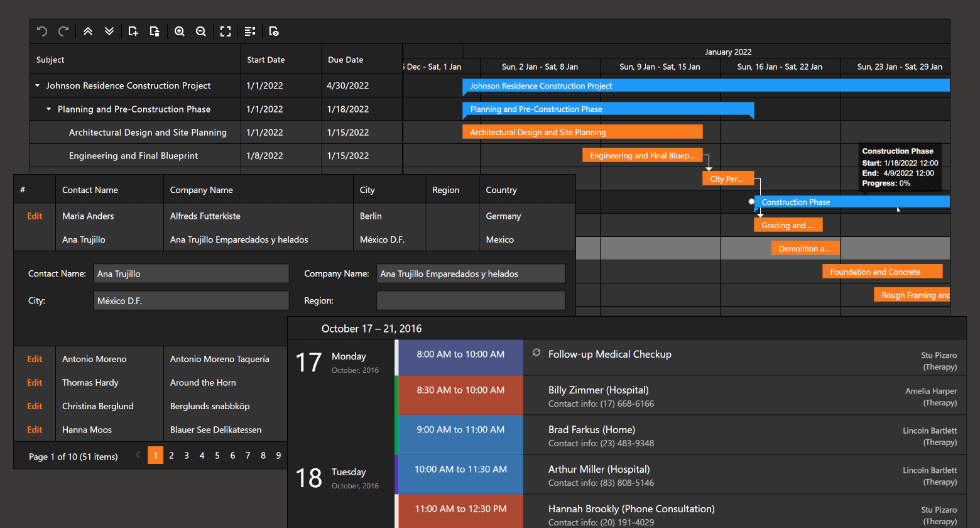Select the Construction Phase blue bar
Screen dimensions: 980x528
click(852, 202)
